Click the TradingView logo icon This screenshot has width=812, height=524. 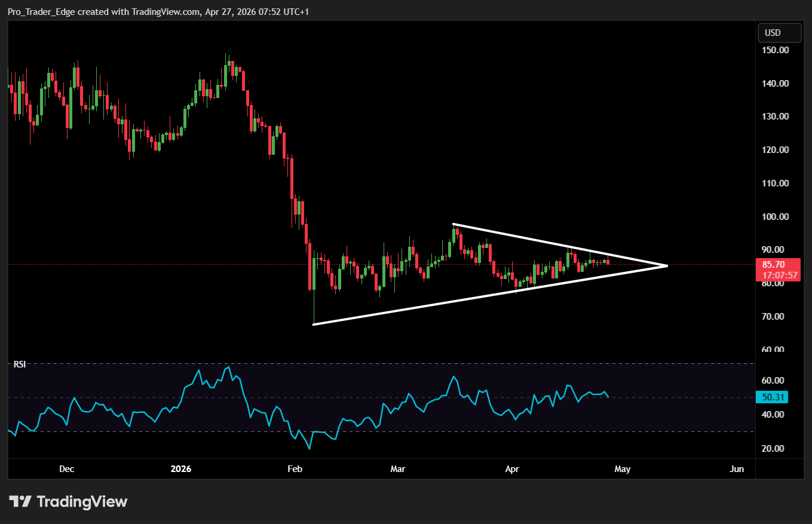point(20,502)
